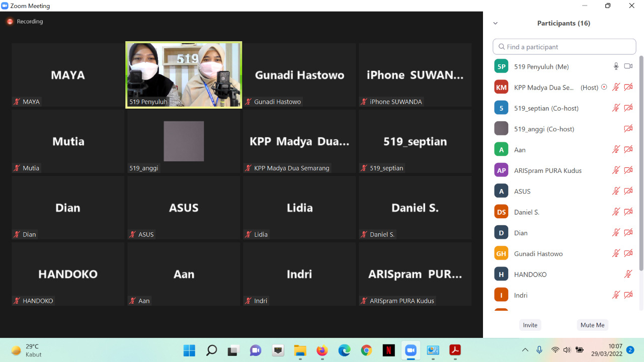This screenshot has height=362, width=644.
Task: Click muted mic icon beside 519_septian
Action: 616,108
